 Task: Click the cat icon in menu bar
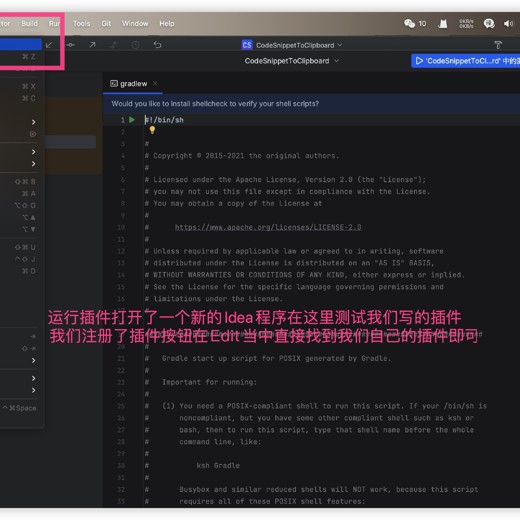(x=443, y=23)
